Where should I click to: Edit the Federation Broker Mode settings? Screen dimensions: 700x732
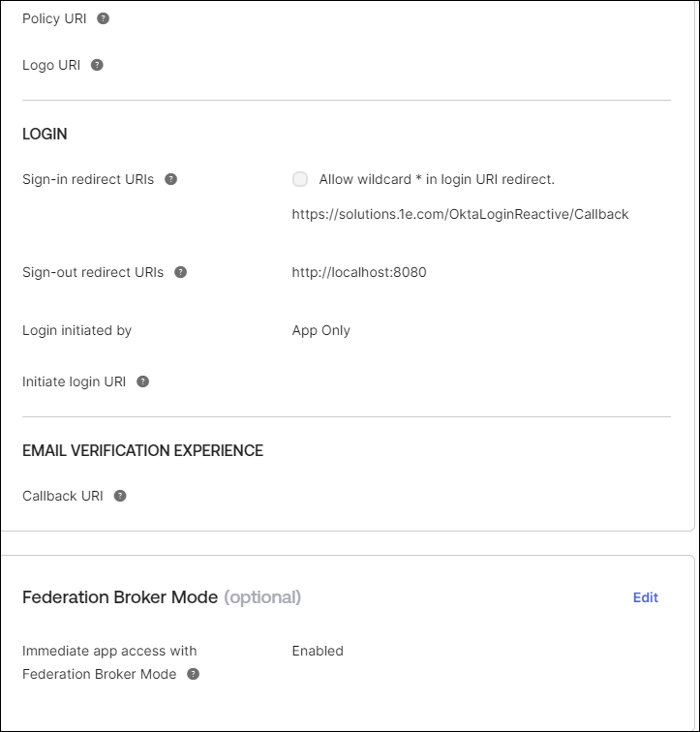click(x=645, y=597)
